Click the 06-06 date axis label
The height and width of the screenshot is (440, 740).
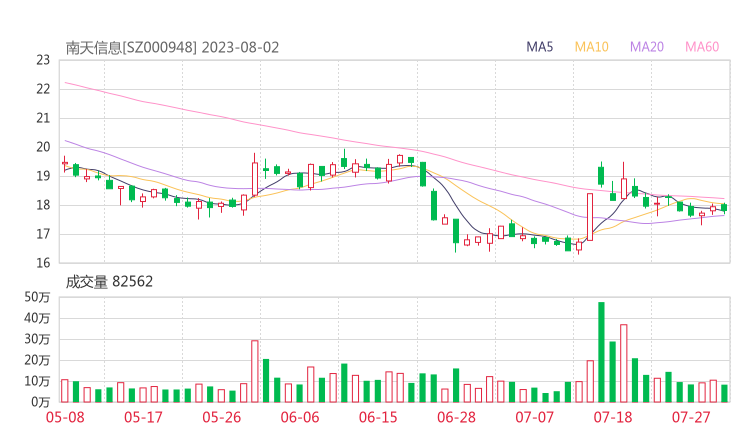[300, 417]
